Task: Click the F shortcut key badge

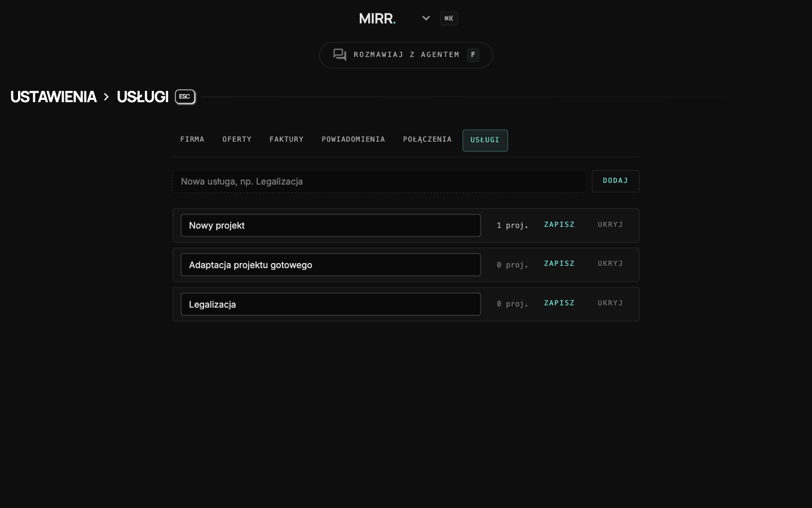Action: (473, 55)
